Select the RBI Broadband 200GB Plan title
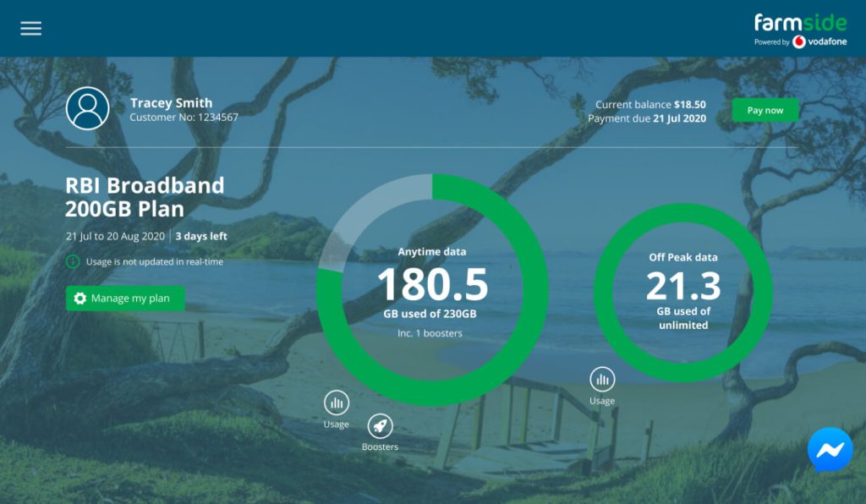The height and width of the screenshot is (504, 866). (x=145, y=196)
